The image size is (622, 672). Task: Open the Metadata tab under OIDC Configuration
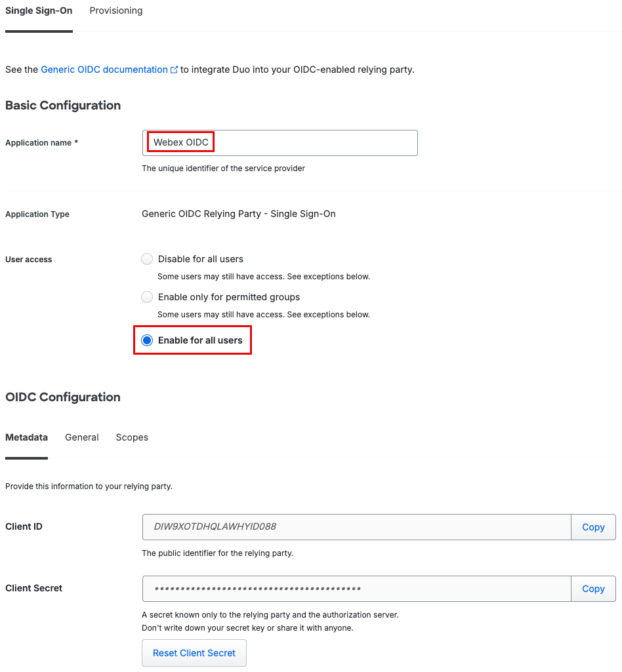click(x=27, y=437)
